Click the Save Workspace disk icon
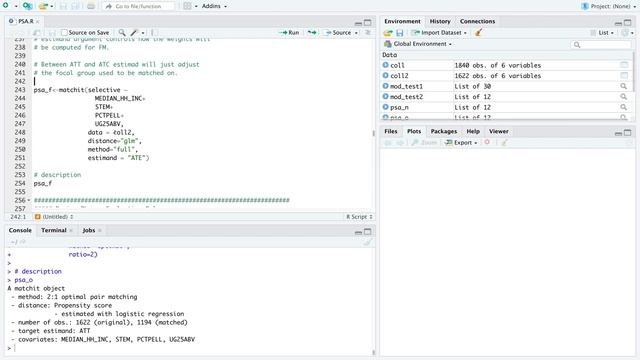 [x=400, y=33]
